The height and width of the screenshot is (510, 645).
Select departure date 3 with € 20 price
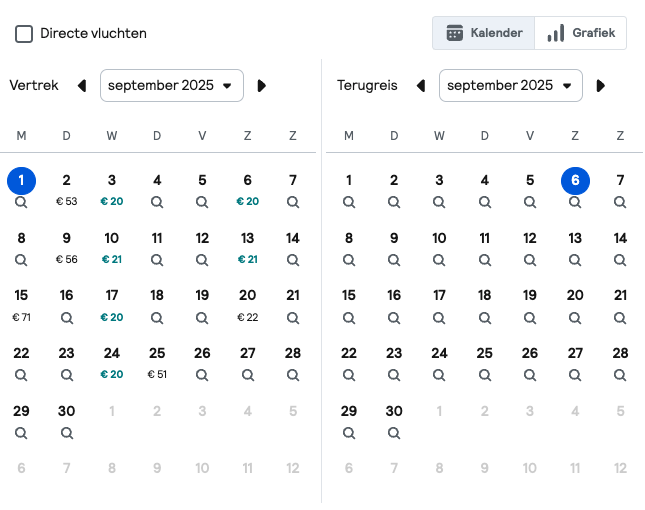[x=112, y=190]
